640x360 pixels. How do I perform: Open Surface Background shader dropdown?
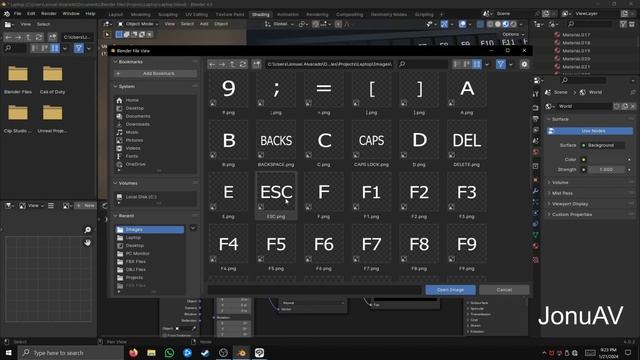pyautogui.click(x=603, y=145)
